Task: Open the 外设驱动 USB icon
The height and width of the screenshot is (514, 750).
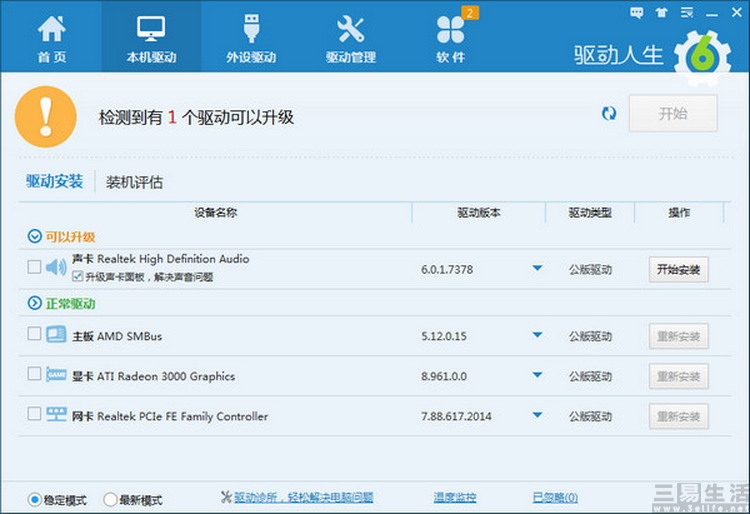Action: (250, 29)
